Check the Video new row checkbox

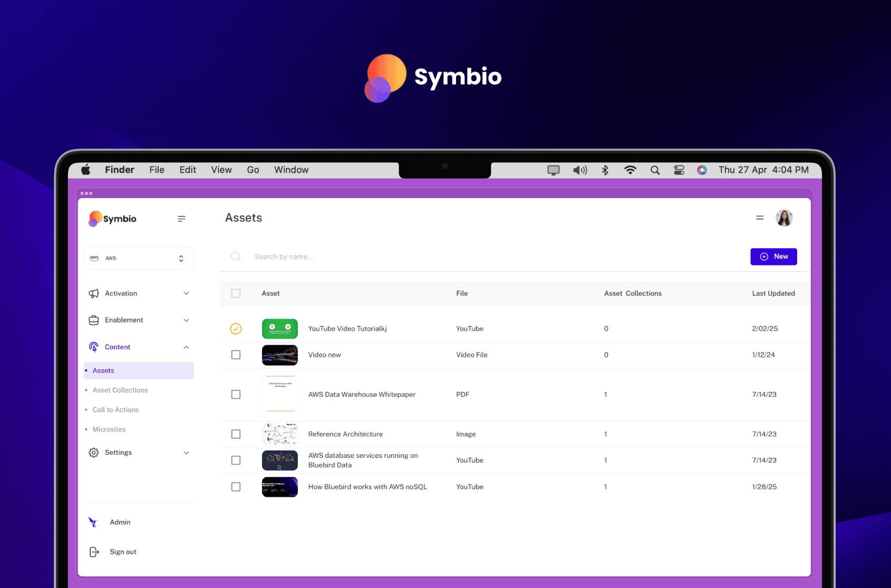click(236, 355)
